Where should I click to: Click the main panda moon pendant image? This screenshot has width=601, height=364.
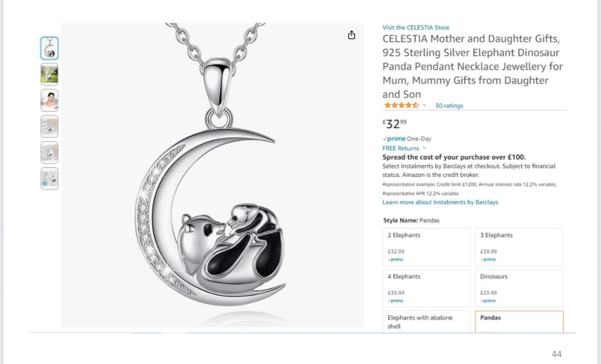point(212,175)
